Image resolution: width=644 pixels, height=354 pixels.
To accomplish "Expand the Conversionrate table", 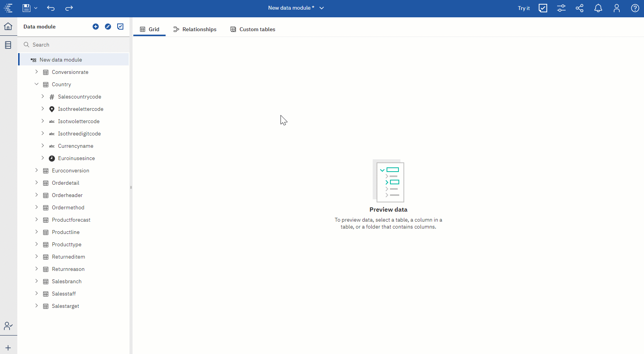I will click(37, 72).
